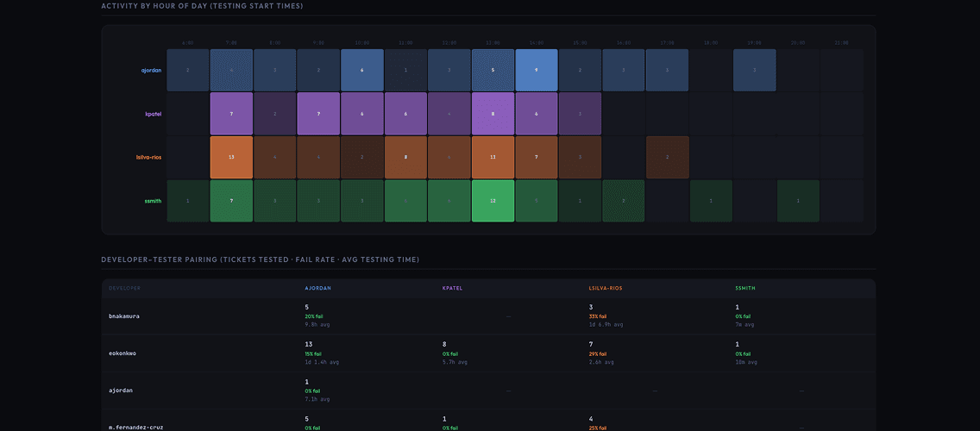This screenshot has height=431, width=980.
Task: Click the 13:00 hour column label
Action: (x=493, y=43)
